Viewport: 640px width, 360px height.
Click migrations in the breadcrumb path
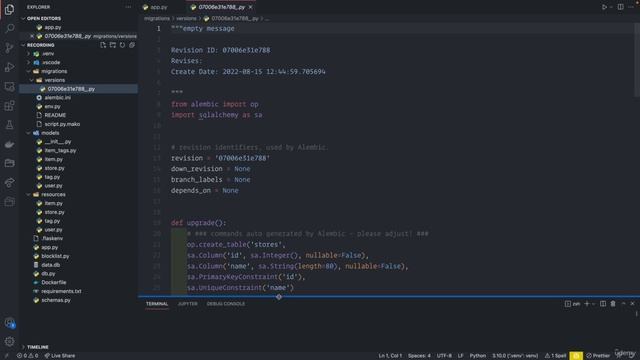[x=157, y=18]
